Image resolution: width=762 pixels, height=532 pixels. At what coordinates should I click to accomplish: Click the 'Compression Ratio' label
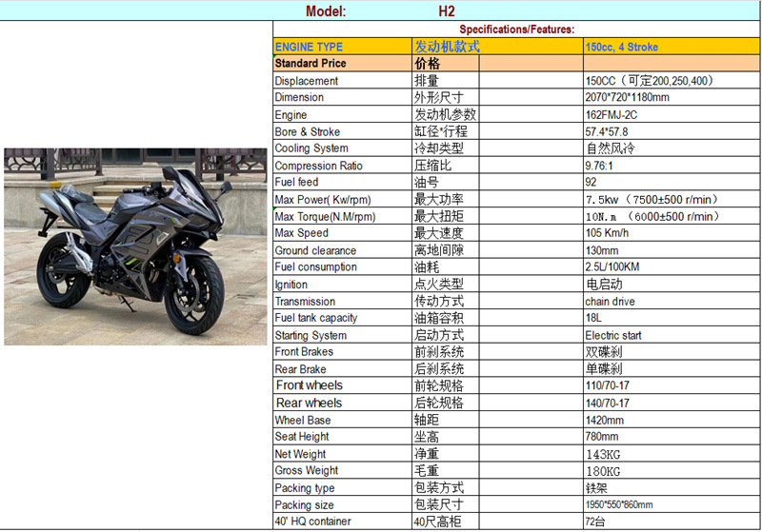[x=318, y=166]
